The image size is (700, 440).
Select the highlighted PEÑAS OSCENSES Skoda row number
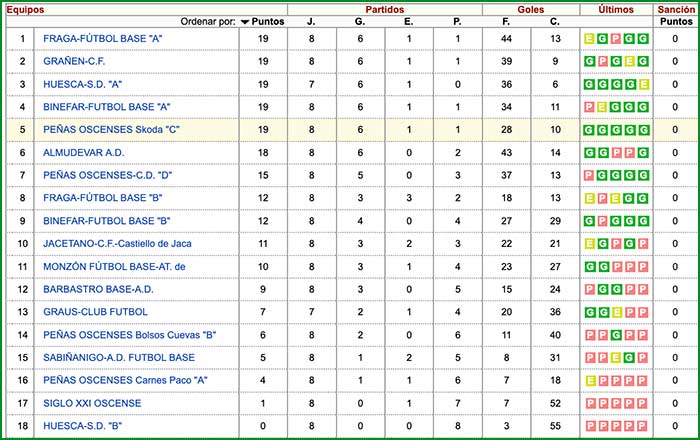pyautogui.click(x=22, y=130)
